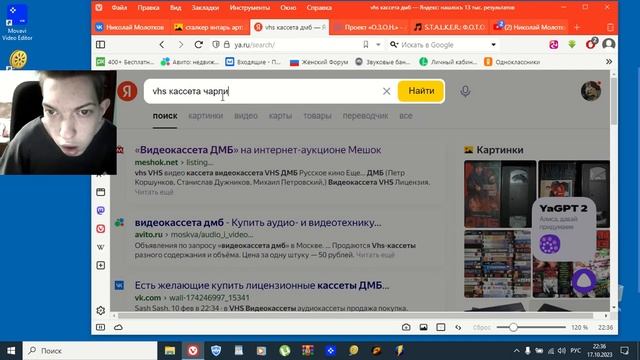Open the YaGPT 2 Алиса card
The width and height of the screenshot is (640, 360).
[564, 229]
